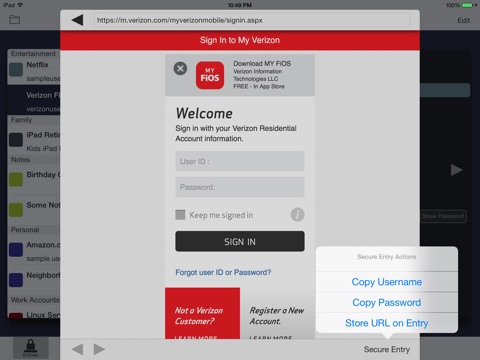Tap the Some Note green icon

click(x=16, y=210)
